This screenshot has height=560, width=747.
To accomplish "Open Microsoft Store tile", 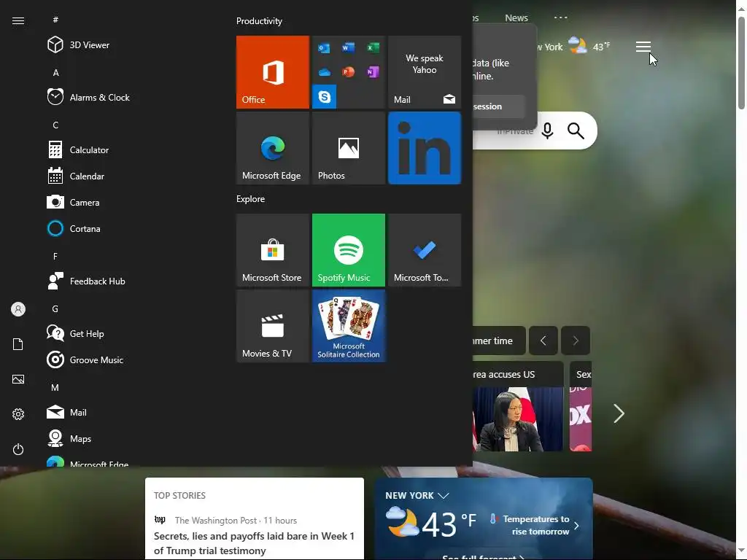I will coord(273,250).
